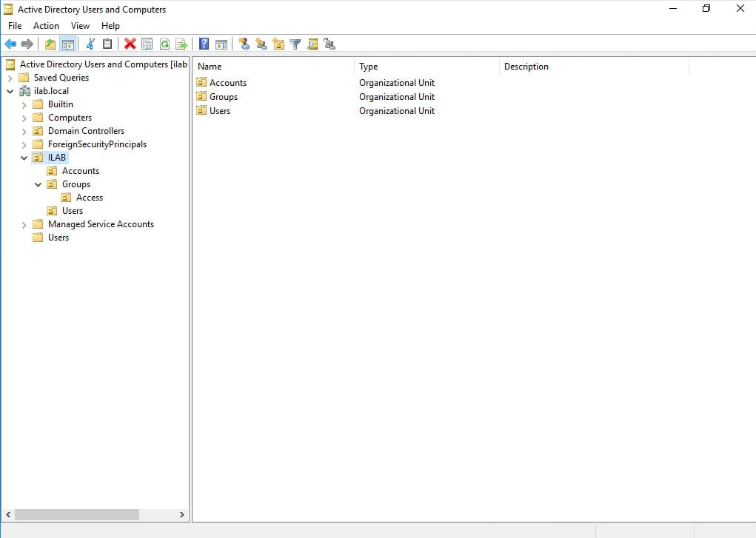
Task: Select Domain Controllers in the tree
Action: click(x=86, y=131)
